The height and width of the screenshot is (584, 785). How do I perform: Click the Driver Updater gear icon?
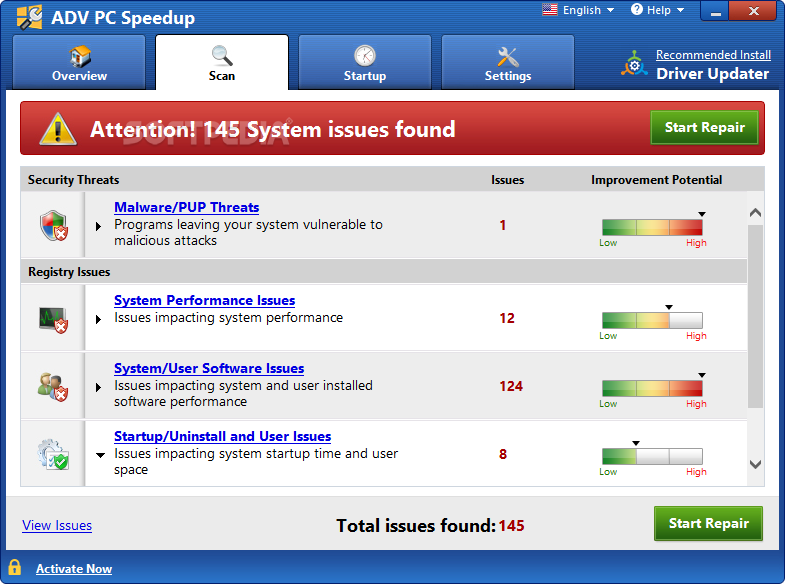(634, 64)
